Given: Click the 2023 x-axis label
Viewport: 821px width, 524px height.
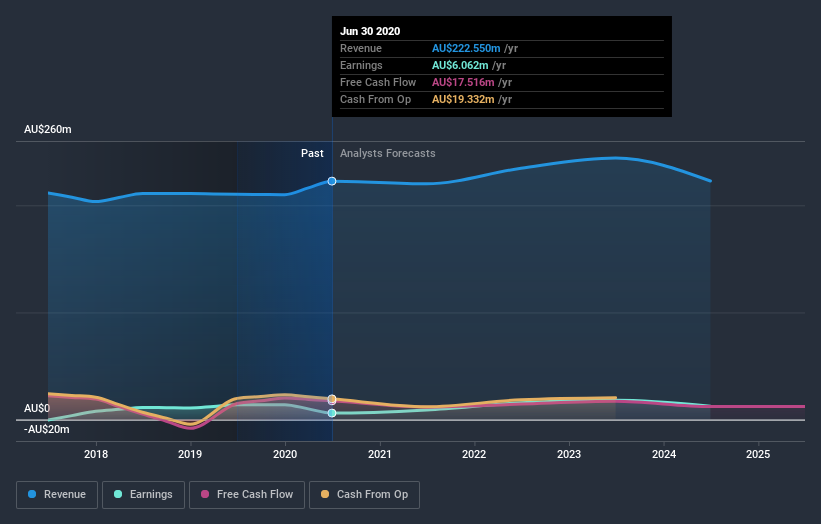Looking at the screenshot, I should click(569, 454).
